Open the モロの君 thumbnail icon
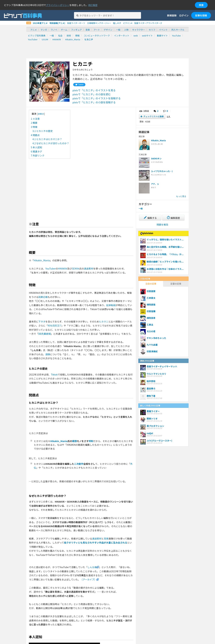The image size is (215, 644). click(x=143, y=332)
